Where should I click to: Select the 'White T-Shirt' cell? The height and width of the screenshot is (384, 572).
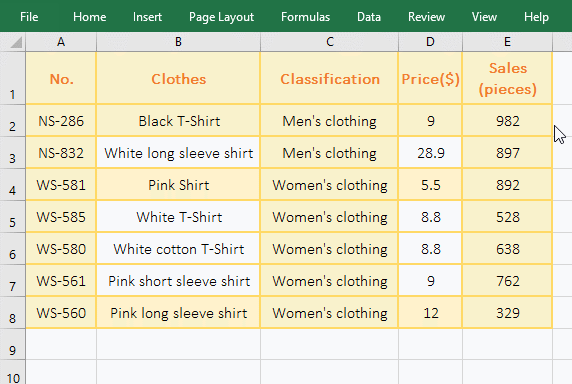pyautogui.click(x=178, y=217)
